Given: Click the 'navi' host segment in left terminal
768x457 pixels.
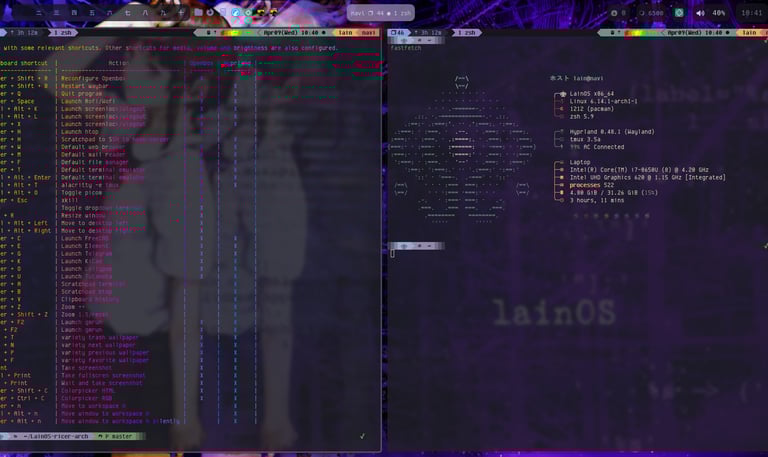Looking at the screenshot, I should 368,33.
